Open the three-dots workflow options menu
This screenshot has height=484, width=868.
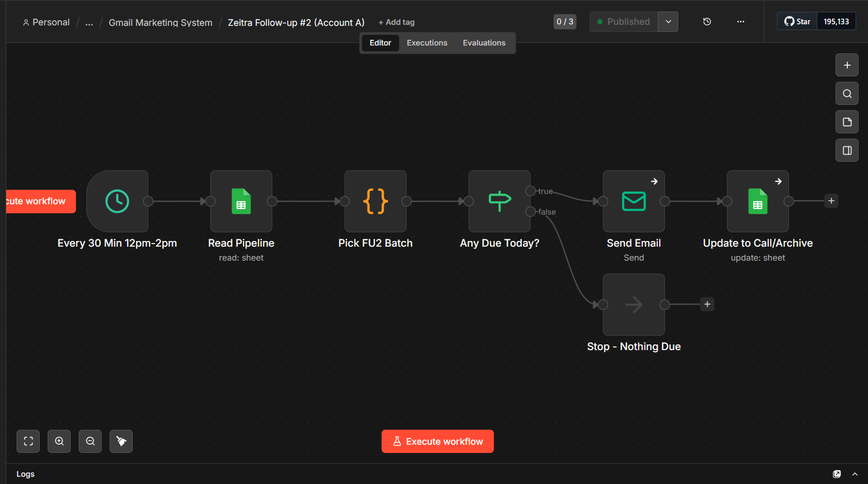[741, 22]
